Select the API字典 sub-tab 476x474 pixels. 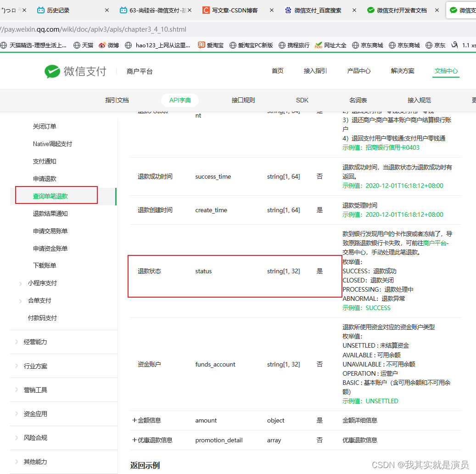point(180,100)
